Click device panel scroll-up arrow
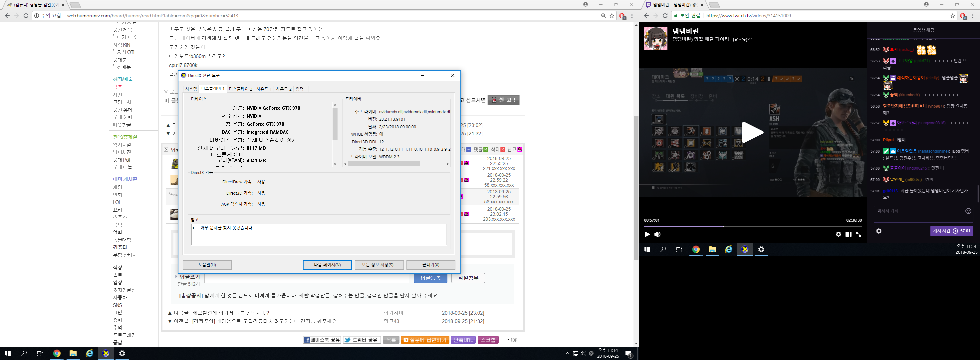980x360 pixels. pyautogui.click(x=335, y=105)
